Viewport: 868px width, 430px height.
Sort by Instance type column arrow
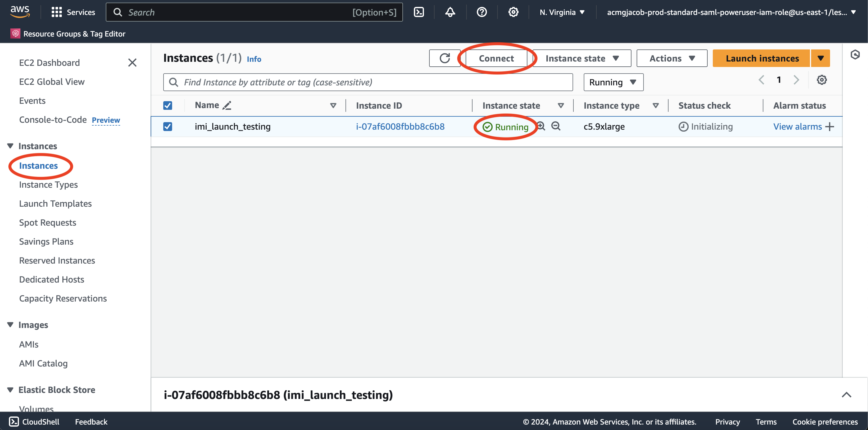[x=655, y=105]
